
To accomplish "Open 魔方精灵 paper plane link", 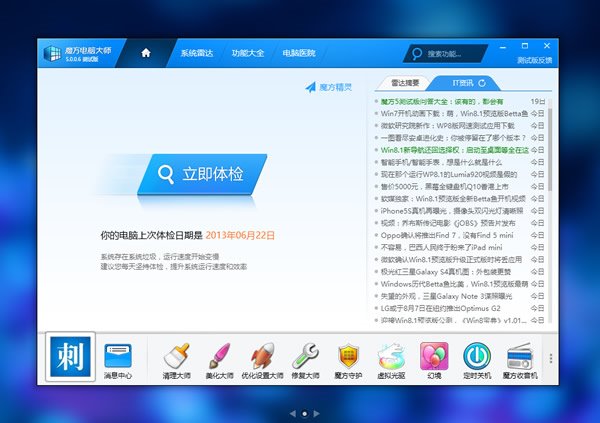I will pos(328,87).
